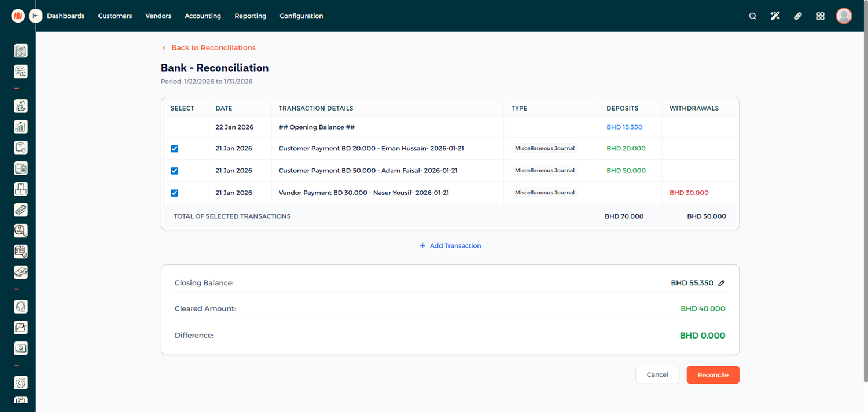Collapse the sidebar with the arrow toggle icon

pos(36,16)
